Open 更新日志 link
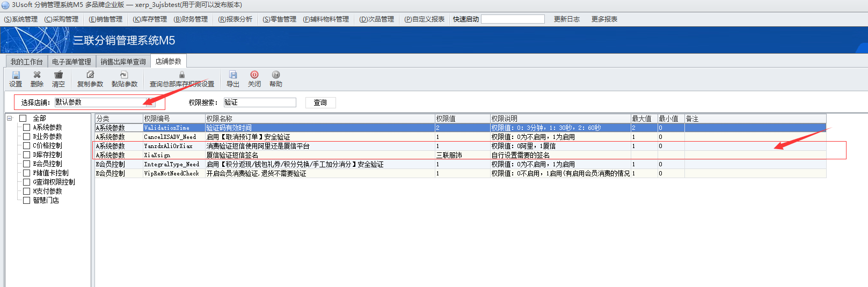This screenshot has height=287, width=868. (x=567, y=19)
